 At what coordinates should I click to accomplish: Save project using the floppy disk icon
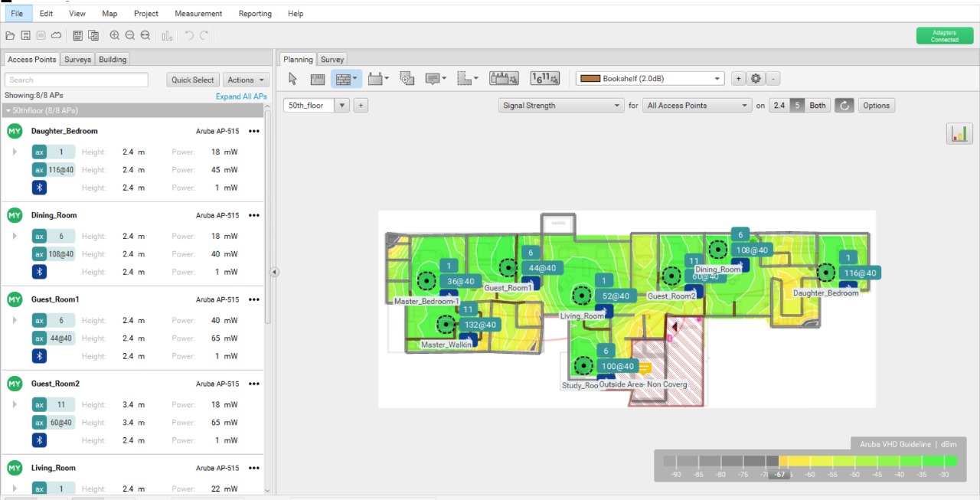(x=25, y=35)
